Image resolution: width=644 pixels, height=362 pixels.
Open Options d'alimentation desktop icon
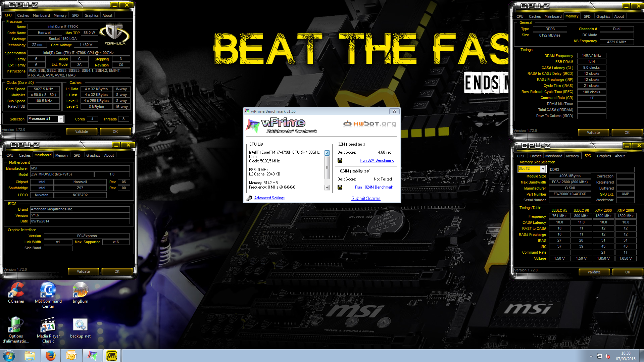(x=16, y=330)
